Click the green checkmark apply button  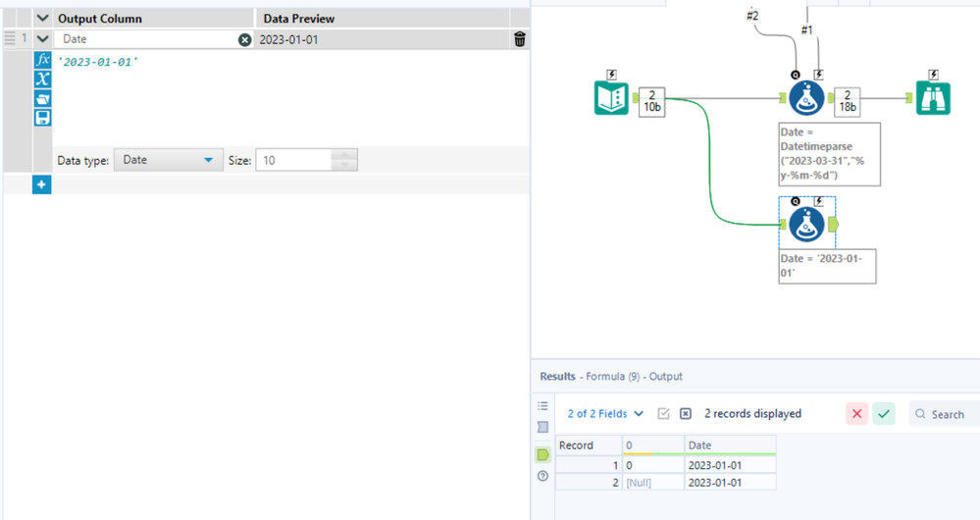tap(884, 414)
